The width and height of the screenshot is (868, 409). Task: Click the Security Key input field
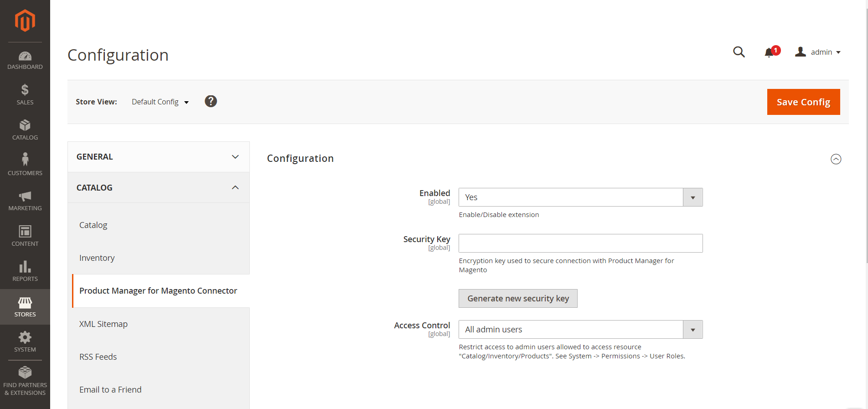pos(580,243)
